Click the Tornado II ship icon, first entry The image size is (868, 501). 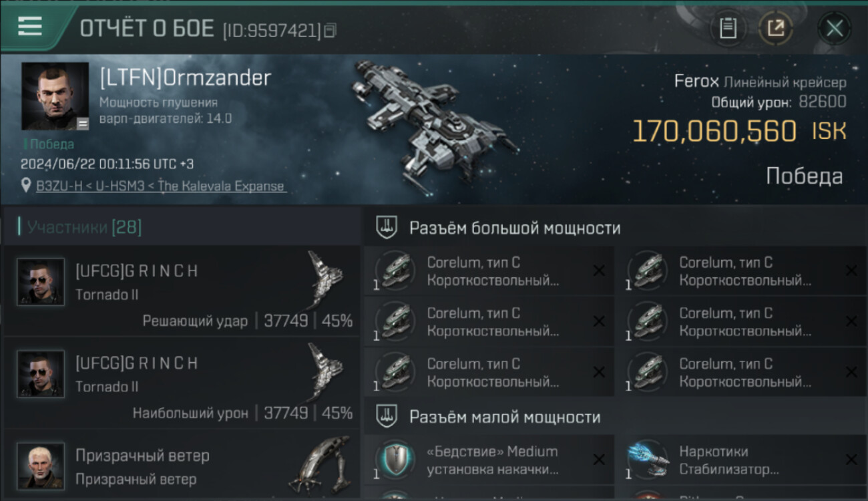click(x=325, y=280)
